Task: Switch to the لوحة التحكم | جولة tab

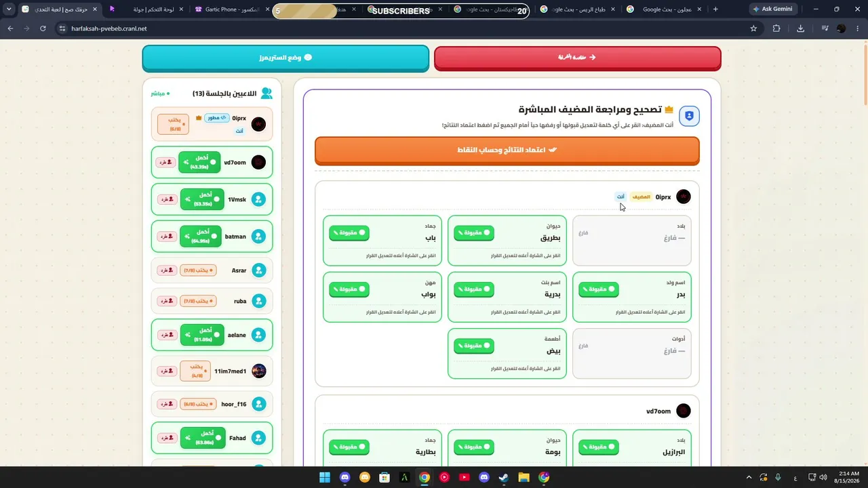Action: click(145, 9)
